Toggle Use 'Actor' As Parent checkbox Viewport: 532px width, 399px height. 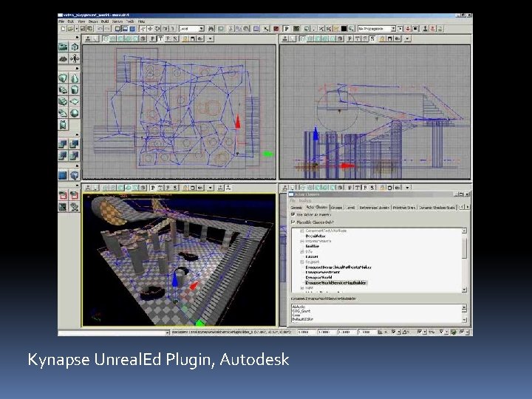(293, 214)
